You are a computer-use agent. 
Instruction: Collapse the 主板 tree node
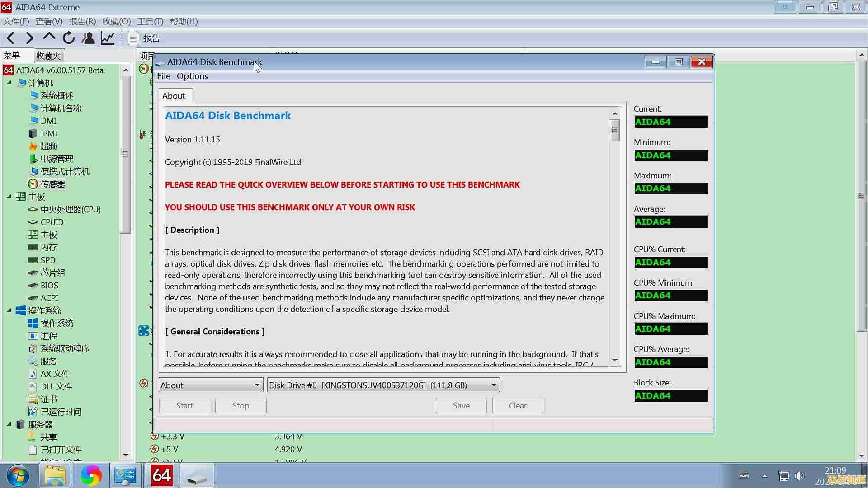(9, 197)
